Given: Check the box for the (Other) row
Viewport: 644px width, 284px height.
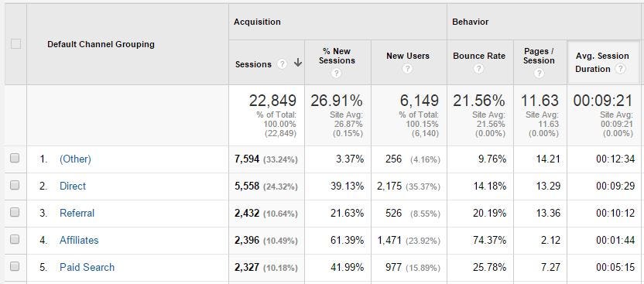Looking at the screenshot, I should (15, 158).
